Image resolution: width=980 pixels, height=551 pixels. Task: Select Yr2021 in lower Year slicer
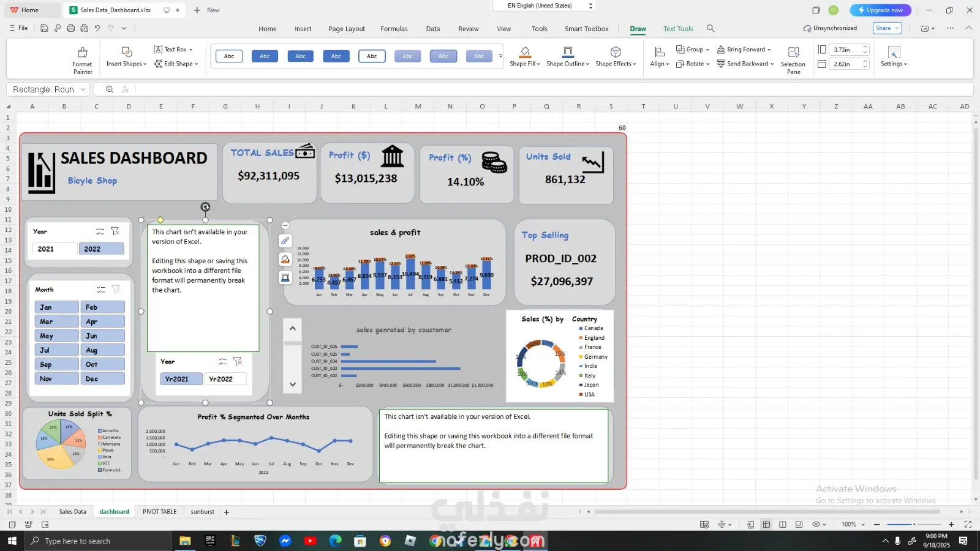tap(181, 379)
